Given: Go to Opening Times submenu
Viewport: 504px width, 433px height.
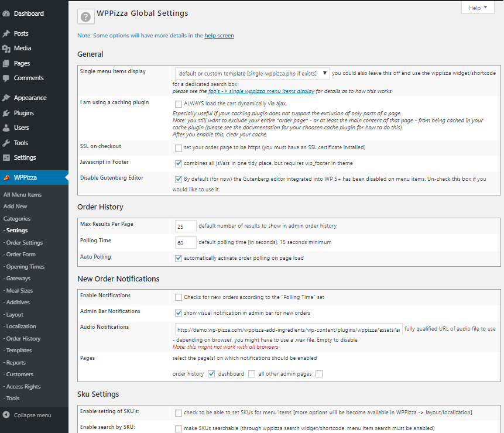Looking at the screenshot, I should click(x=25, y=267).
